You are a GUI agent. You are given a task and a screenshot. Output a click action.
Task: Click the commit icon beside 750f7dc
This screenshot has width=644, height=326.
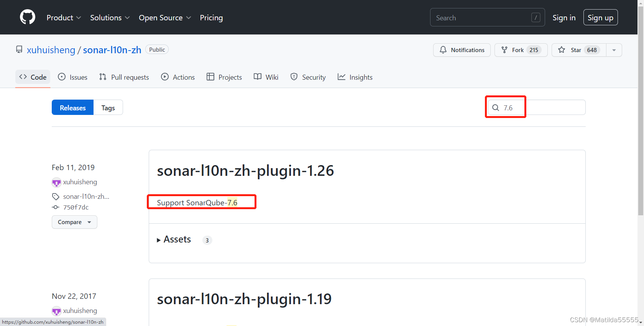tap(56, 207)
